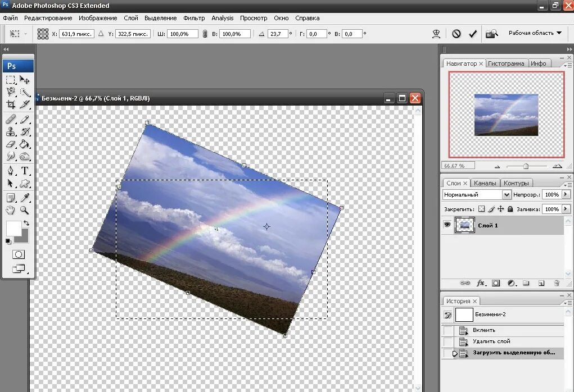The height and width of the screenshot is (392, 574).
Task: Open the History panel menu
Action: pos(567,303)
